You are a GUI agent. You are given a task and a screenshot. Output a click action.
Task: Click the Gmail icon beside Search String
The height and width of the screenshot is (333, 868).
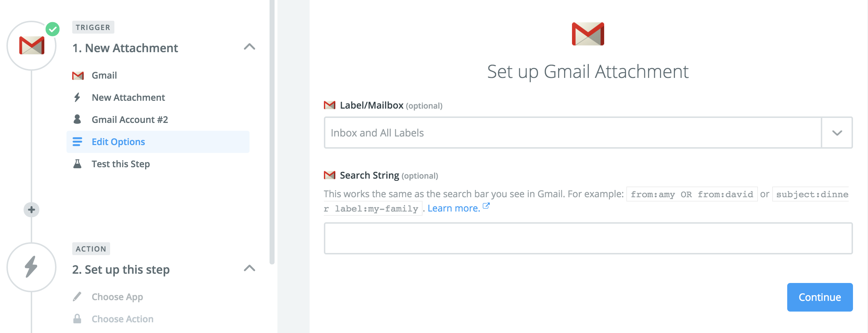[330, 175]
